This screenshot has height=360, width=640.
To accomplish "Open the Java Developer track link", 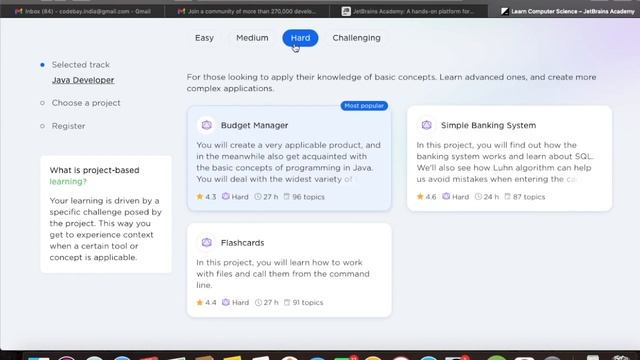I will [x=83, y=80].
